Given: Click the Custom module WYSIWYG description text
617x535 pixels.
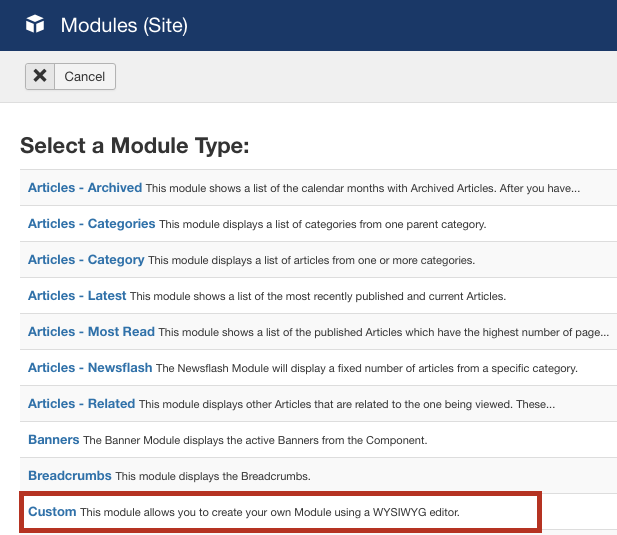Looking at the screenshot, I should pos(270,512).
